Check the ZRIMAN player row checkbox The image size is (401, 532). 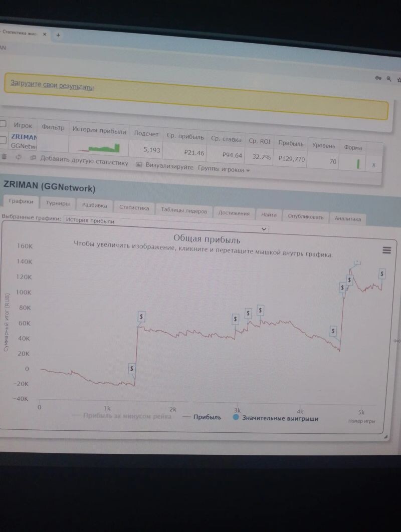[3, 140]
